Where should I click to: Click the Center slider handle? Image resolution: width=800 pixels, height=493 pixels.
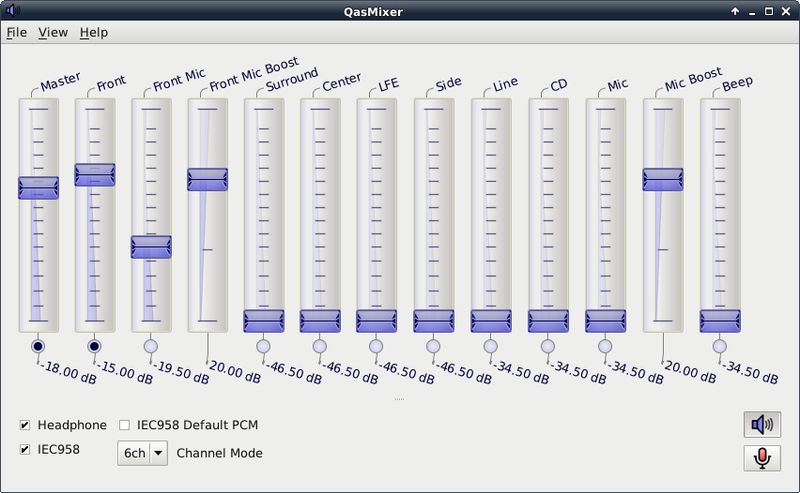pyautogui.click(x=320, y=321)
